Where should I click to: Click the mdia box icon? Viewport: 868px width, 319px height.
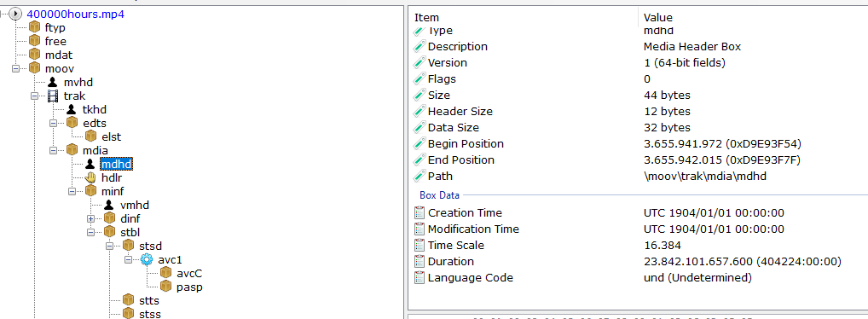point(72,150)
